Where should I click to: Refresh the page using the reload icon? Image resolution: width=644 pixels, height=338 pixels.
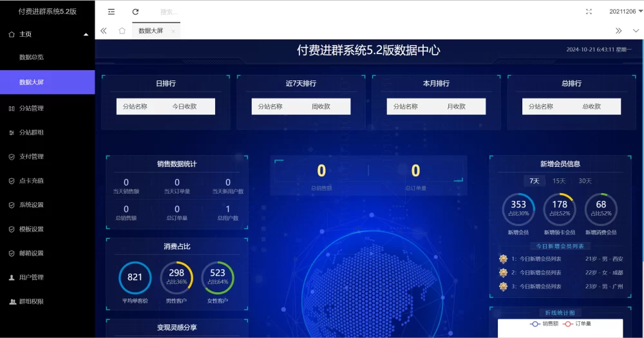click(x=135, y=12)
